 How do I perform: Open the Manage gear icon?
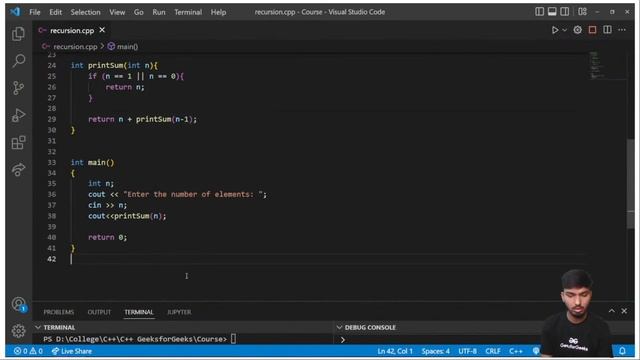click(18, 331)
